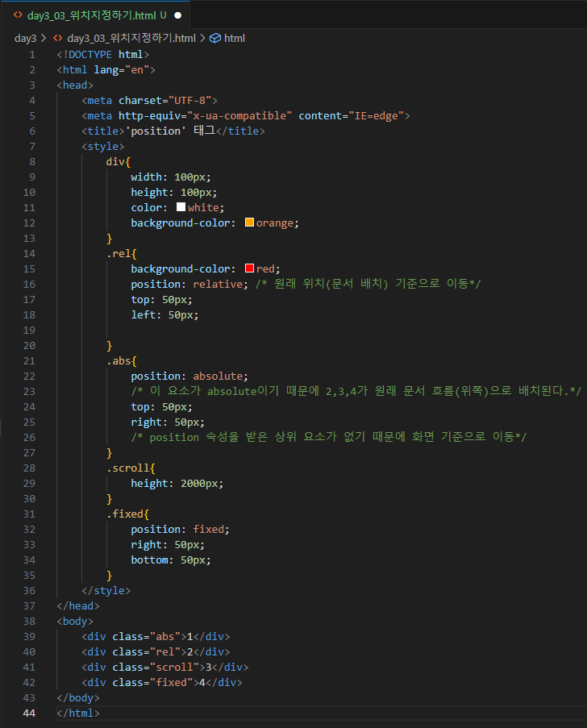Click the unsaved dot on the editor tab

click(x=178, y=15)
